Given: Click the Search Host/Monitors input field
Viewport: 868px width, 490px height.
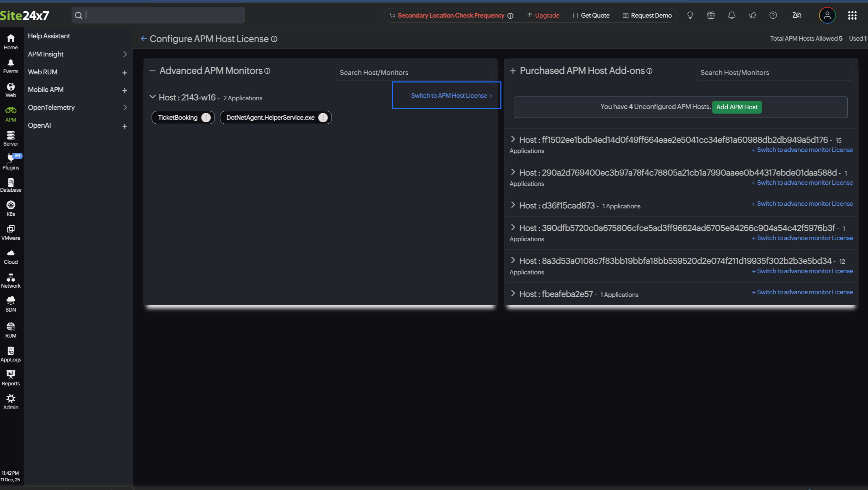Looking at the screenshot, I should [414, 72].
